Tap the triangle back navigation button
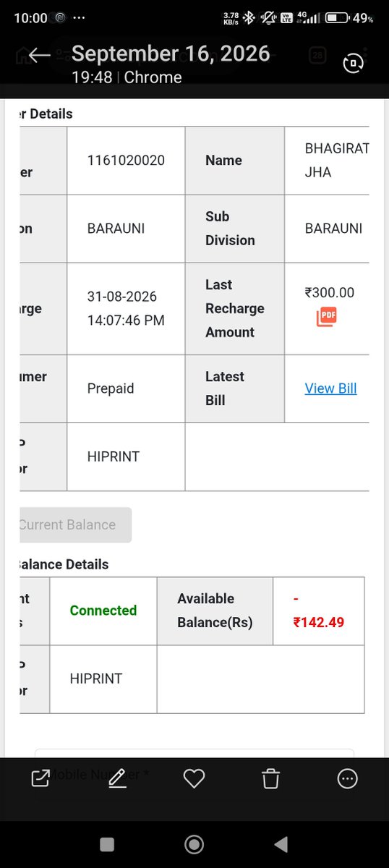This screenshot has height=868, width=389. 281,844
